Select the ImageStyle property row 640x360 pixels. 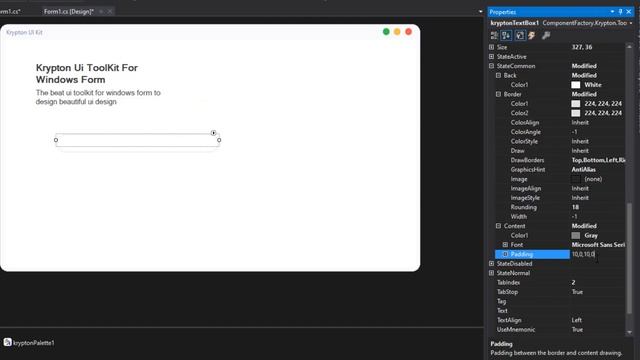point(559,198)
